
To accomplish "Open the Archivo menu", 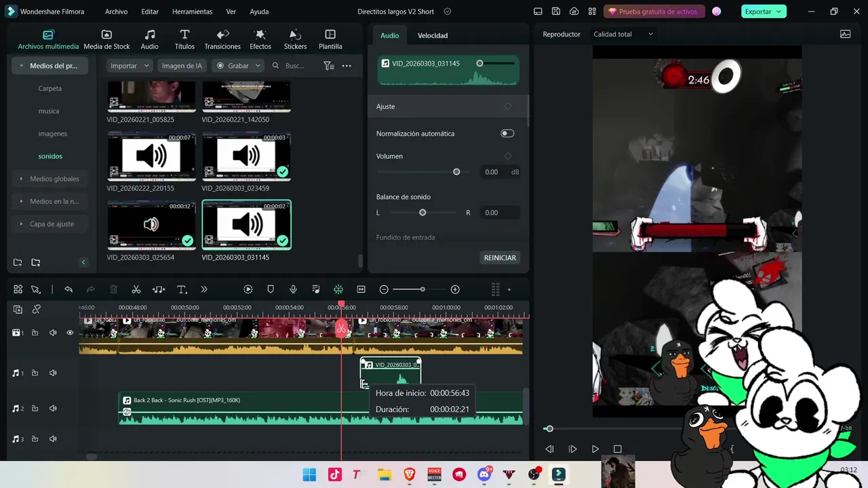I will (116, 12).
